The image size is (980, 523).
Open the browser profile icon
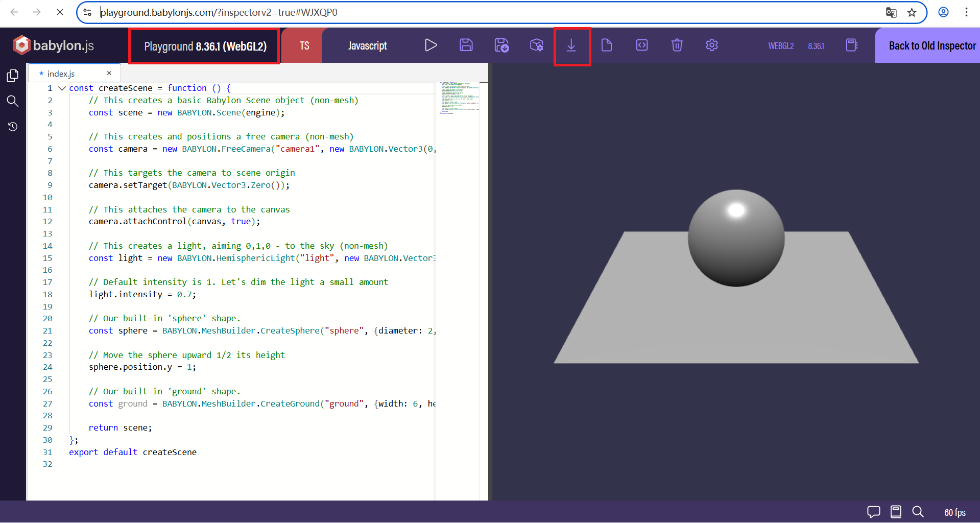click(x=943, y=12)
